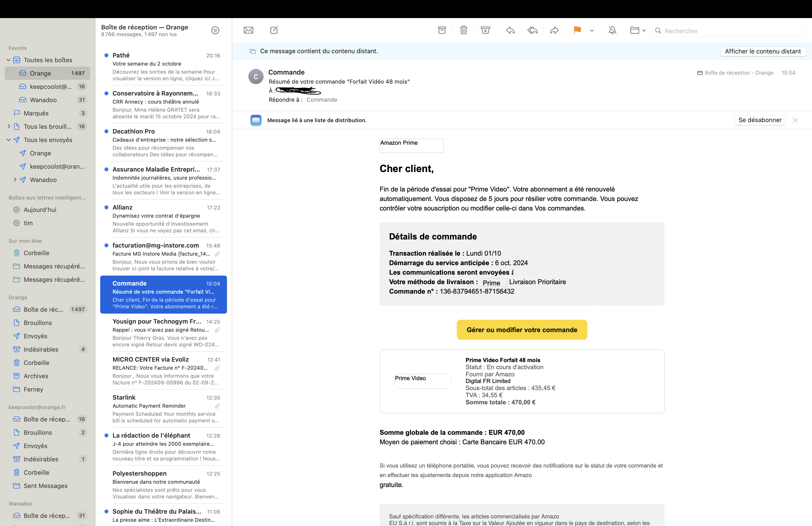This screenshot has width=812, height=526.
Task: Forward the selected message
Action: tap(554, 30)
